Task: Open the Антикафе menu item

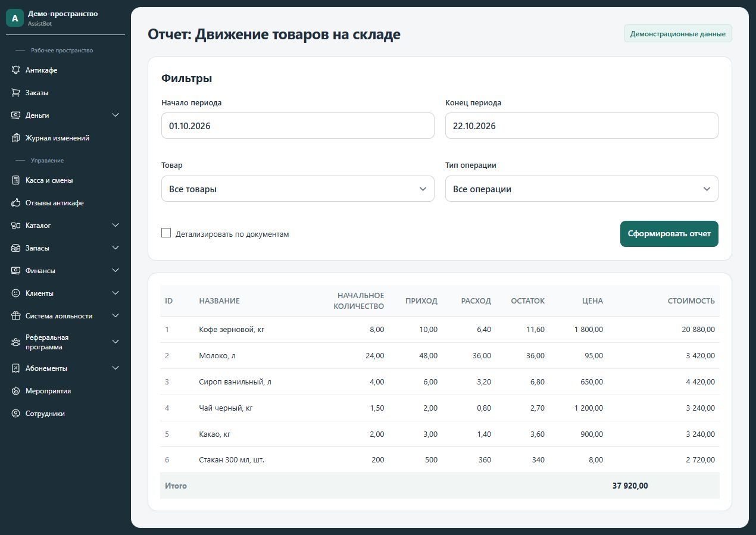Action: (x=65, y=70)
